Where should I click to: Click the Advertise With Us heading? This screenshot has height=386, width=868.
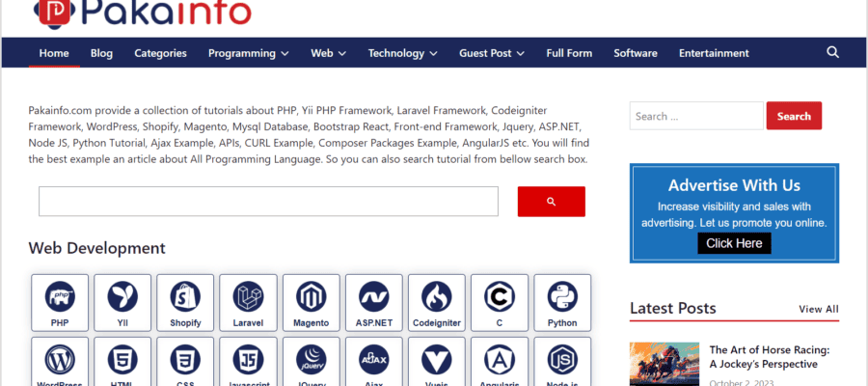click(734, 185)
